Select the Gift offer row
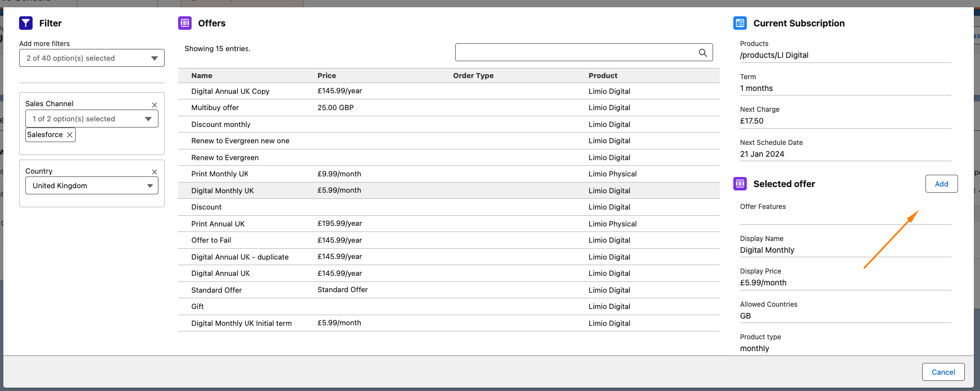 [448, 306]
